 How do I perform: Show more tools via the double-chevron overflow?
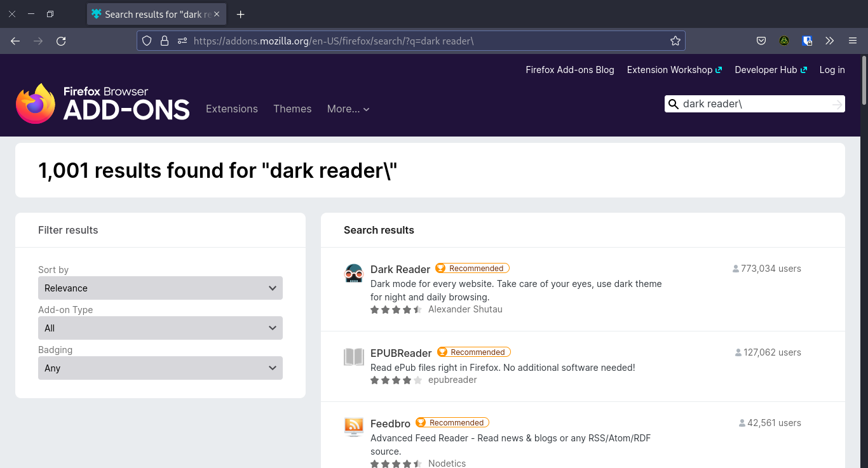pyautogui.click(x=830, y=41)
